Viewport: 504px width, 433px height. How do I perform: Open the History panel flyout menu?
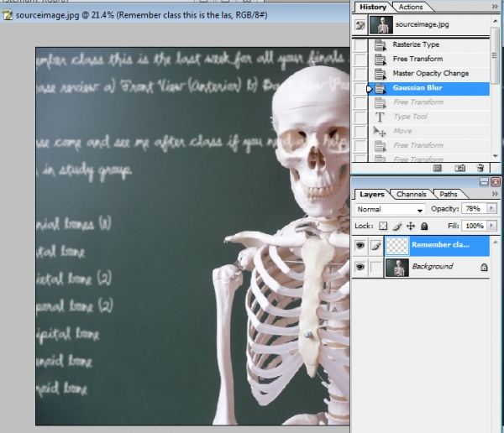tap(495, 7)
